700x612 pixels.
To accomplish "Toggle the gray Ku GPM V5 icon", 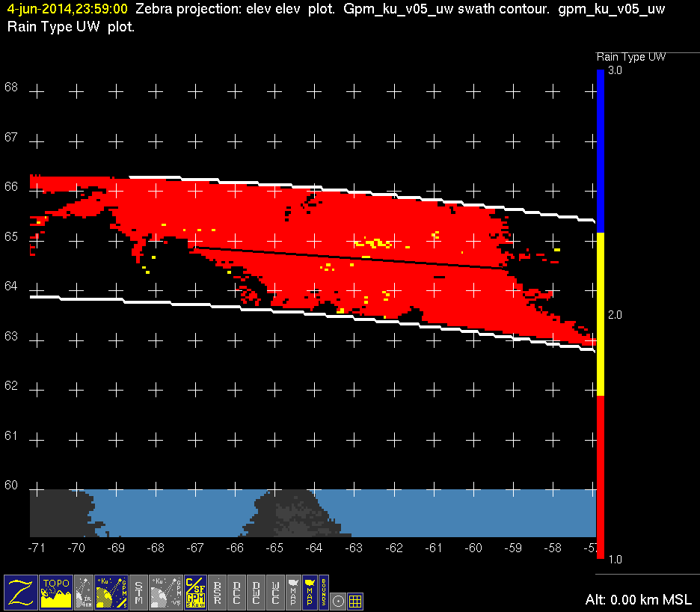I will [165, 593].
